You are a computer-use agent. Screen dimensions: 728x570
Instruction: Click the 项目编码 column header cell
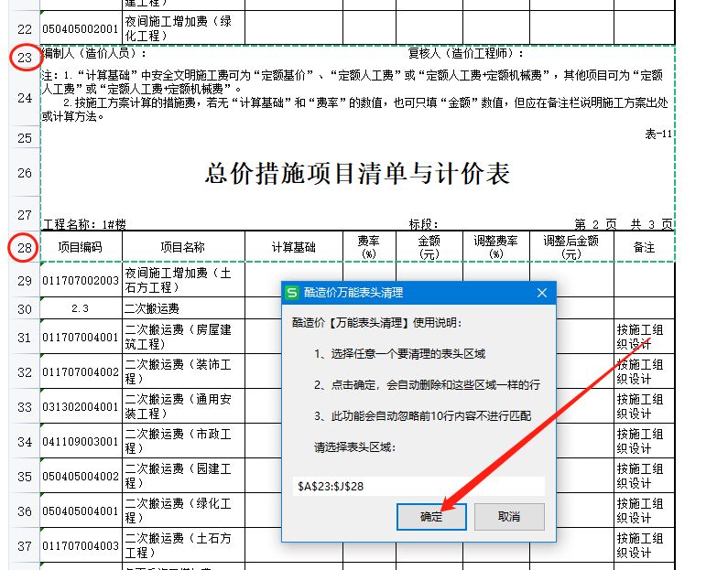click(x=81, y=247)
